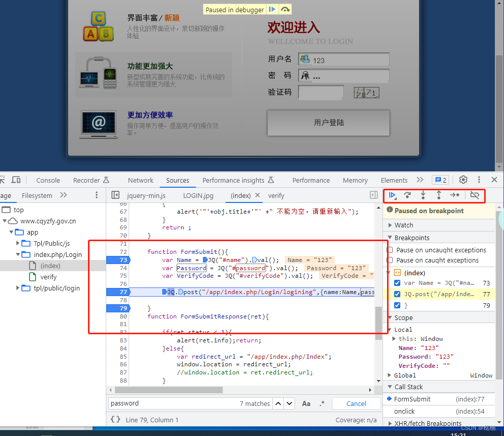Switch to the Memory tab
The width and height of the screenshot is (504, 436).
(355, 180)
